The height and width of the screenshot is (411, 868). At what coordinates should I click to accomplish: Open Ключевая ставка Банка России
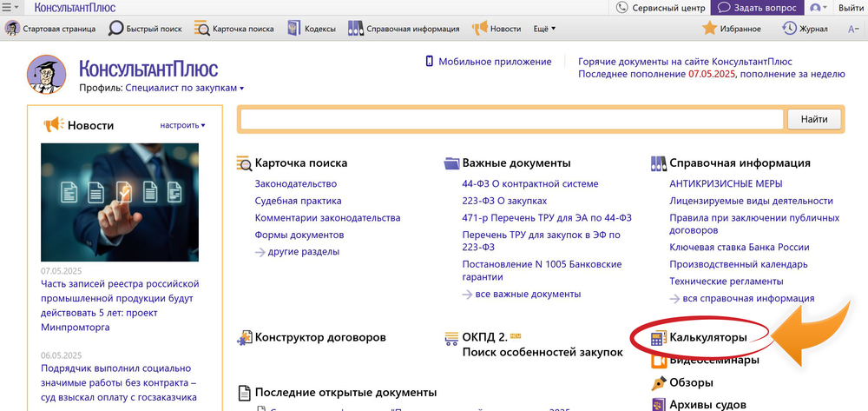(739, 247)
